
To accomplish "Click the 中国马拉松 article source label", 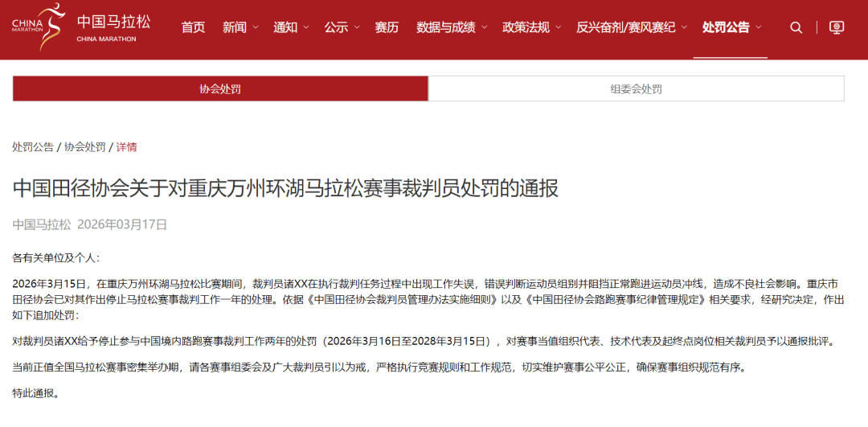I will (x=42, y=224).
